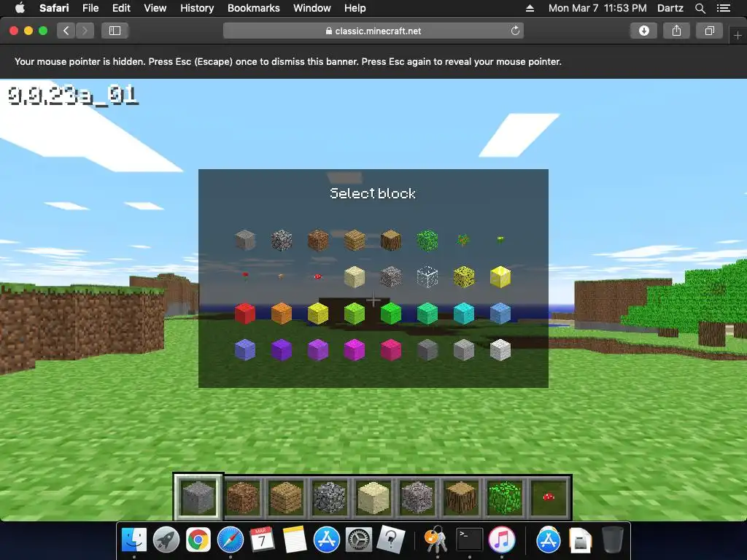Select sand slot in the hotbar
This screenshot has width=747, height=560.
pyautogui.click(x=373, y=497)
